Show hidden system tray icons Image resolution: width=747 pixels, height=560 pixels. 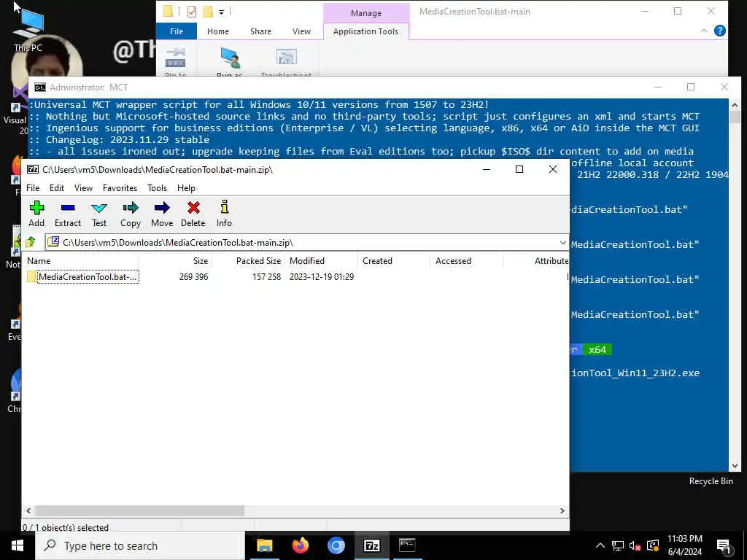(x=600, y=545)
